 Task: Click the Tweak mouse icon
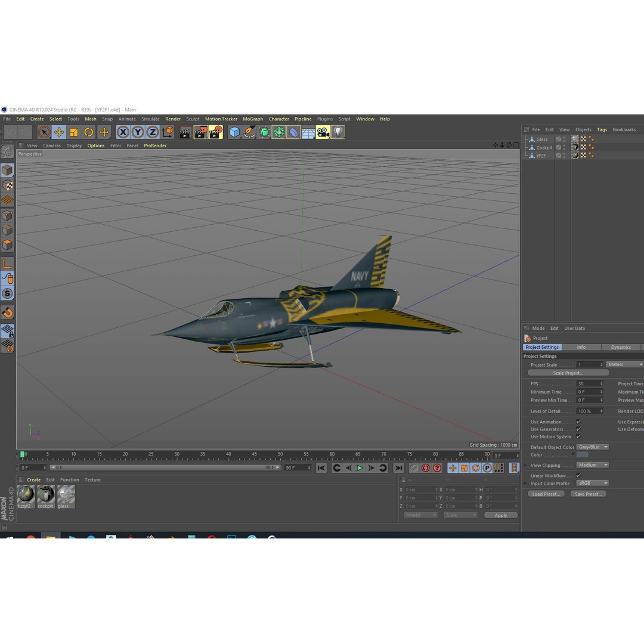coord(7,278)
